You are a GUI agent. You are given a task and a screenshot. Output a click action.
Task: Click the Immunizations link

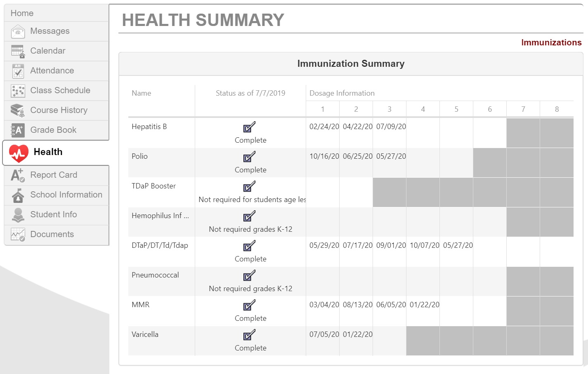click(551, 42)
